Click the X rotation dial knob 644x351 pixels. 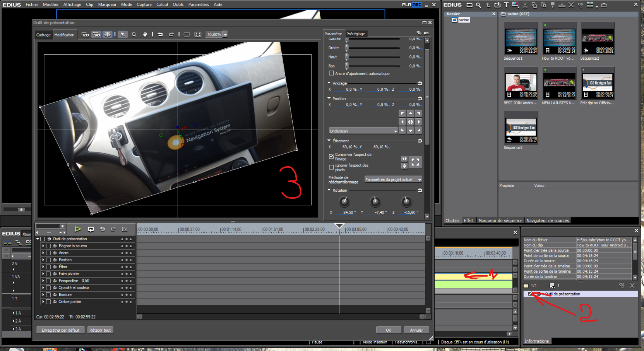(344, 201)
